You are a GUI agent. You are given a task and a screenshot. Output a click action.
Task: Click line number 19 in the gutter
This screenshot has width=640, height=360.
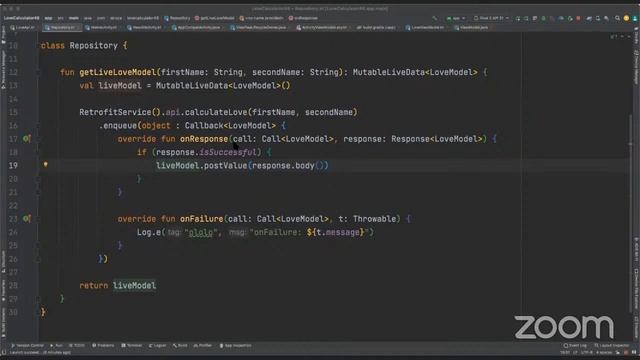(13, 166)
